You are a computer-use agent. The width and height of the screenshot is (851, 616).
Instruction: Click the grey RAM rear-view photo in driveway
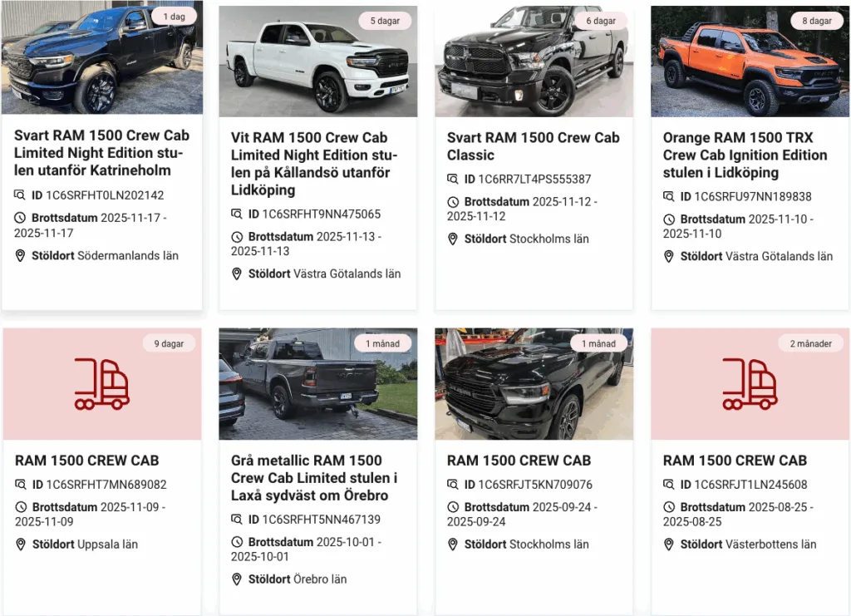(318, 384)
